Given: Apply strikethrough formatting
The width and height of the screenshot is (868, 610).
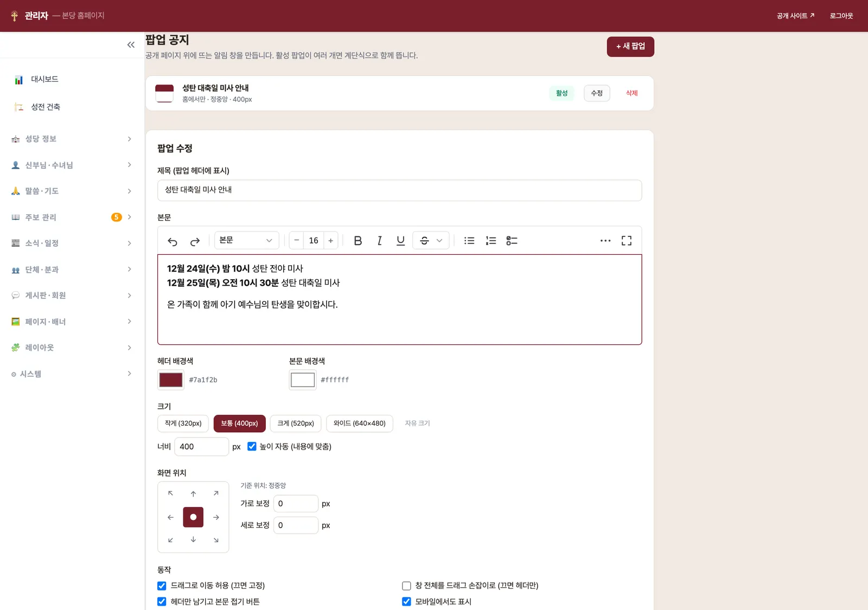Looking at the screenshot, I should point(424,241).
